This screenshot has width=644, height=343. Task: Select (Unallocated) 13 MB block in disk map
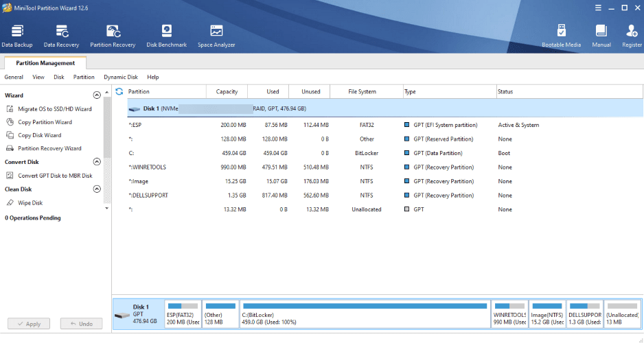(623, 314)
